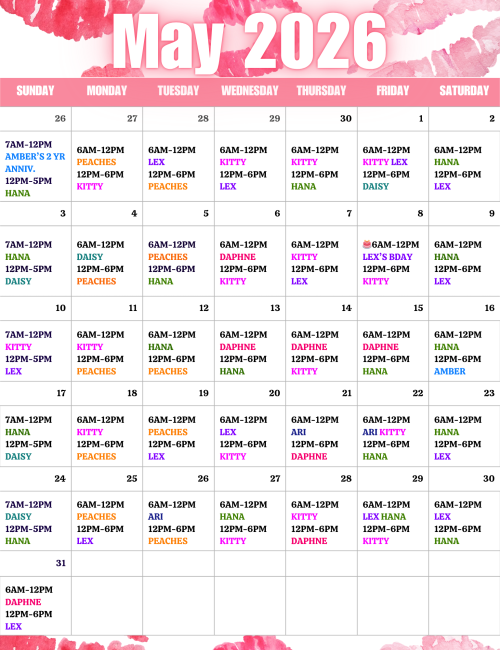Click the WEDNESDAY column header
500x650 pixels.
(250, 91)
